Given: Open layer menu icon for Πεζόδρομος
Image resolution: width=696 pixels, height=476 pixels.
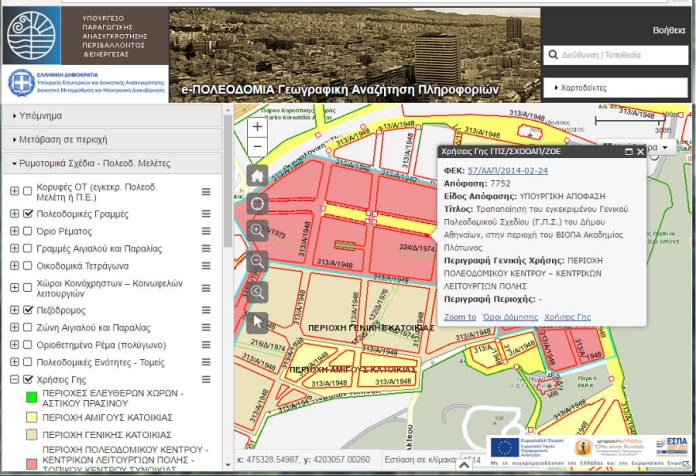Looking at the screenshot, I should tap(206, 310).
